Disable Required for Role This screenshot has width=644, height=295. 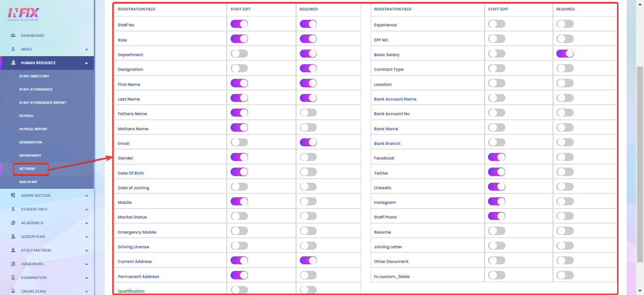308,39
